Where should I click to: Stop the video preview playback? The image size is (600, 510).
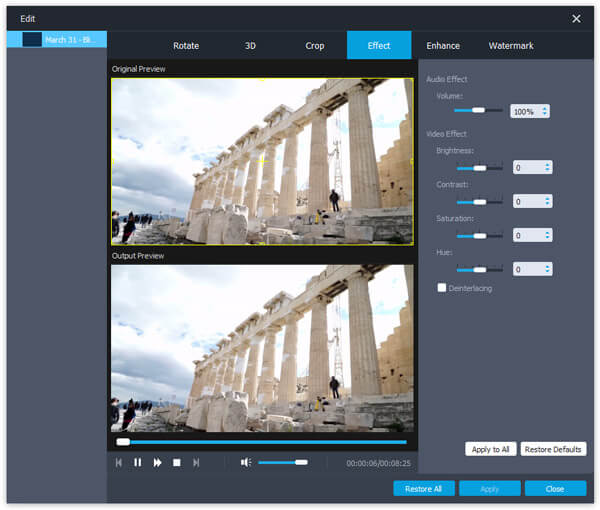click(x=177, y=463)
